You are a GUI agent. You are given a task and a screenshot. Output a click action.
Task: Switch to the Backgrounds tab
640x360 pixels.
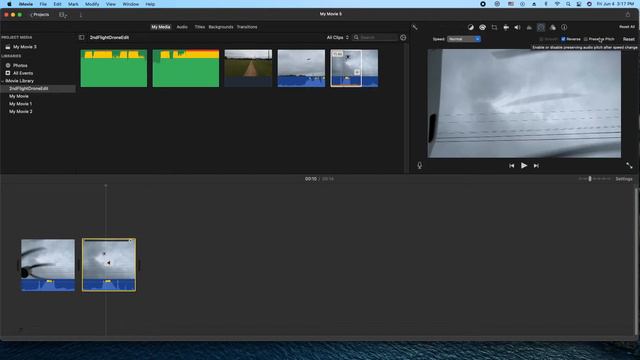[221, 27]
